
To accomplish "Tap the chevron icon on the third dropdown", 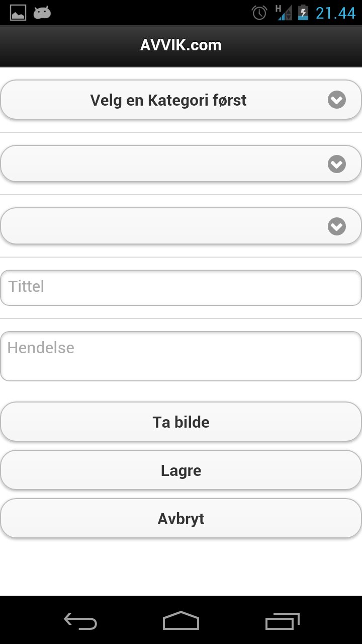I will click(336, 226).
